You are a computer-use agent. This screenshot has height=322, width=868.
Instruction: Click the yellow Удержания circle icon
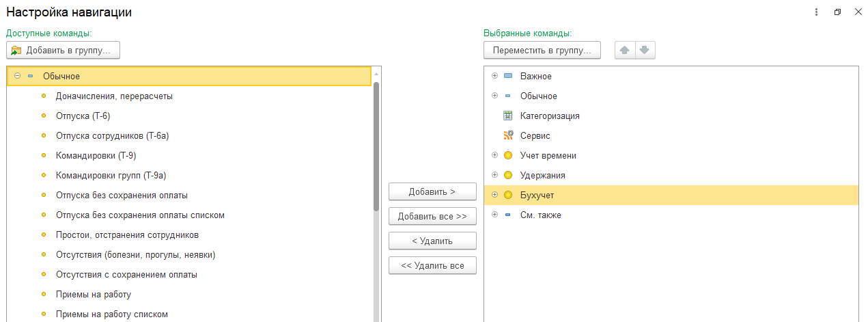point(507,175)
